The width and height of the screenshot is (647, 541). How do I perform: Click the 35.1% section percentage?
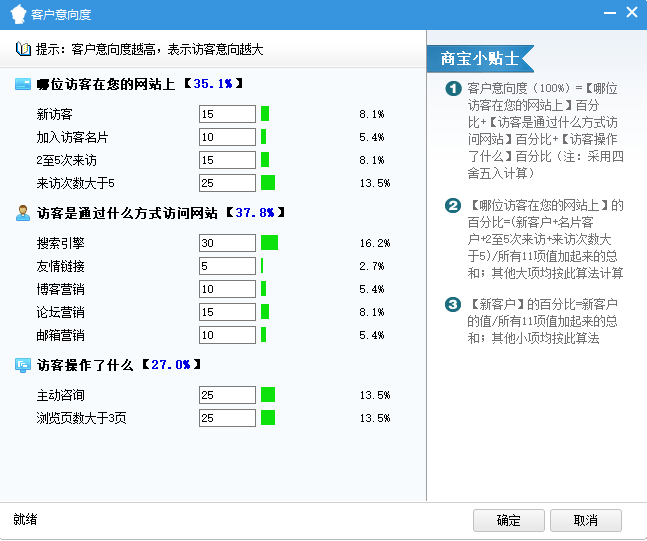pos(213,84)
